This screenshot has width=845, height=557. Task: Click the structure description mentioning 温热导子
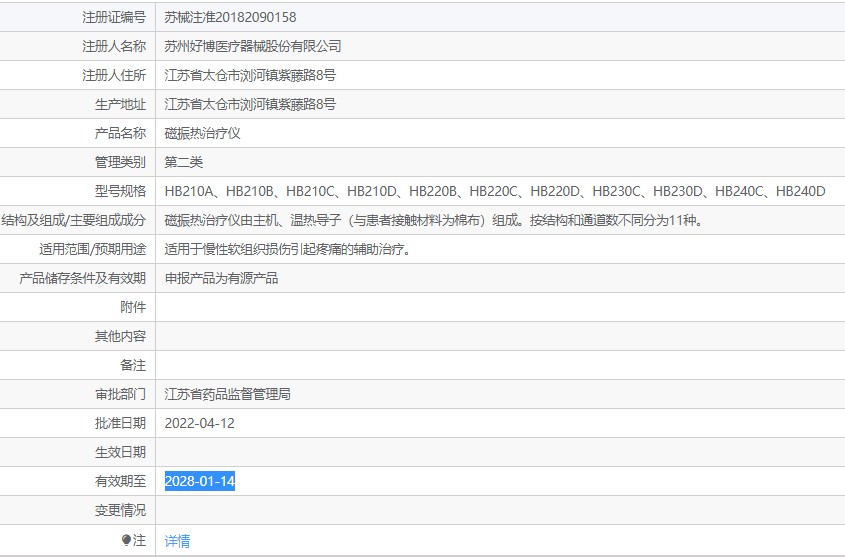[x=434, y=220]
